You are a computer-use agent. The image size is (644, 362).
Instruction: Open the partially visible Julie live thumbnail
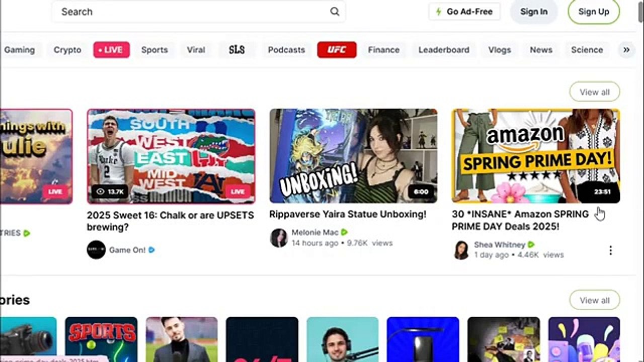coord(36,156)
